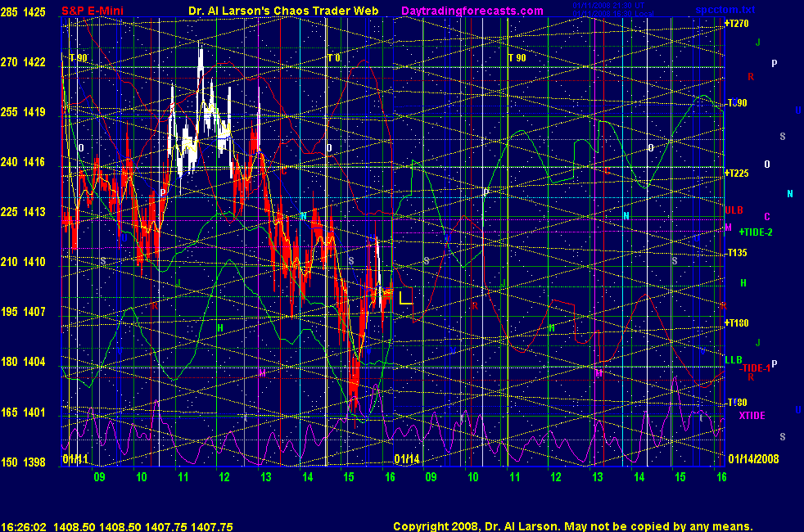The image size is (804, 532).
Task: Click the 195 1407 price axis label
Action: pyautogui.click(x=23, y=311)
